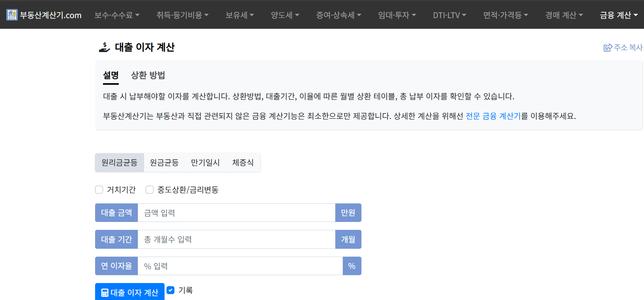Switch to the 상환 방법 tab
The image size is (644, 300).
coord(148,75)
